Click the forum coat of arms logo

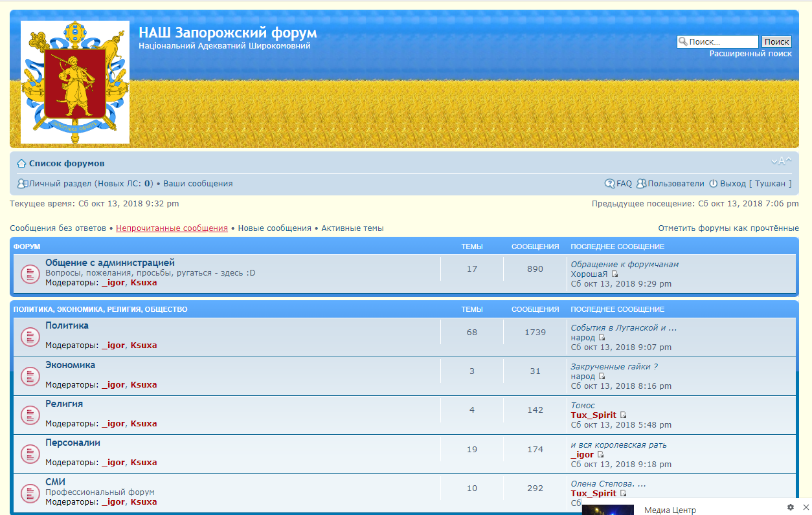click(x=74, y=82)
